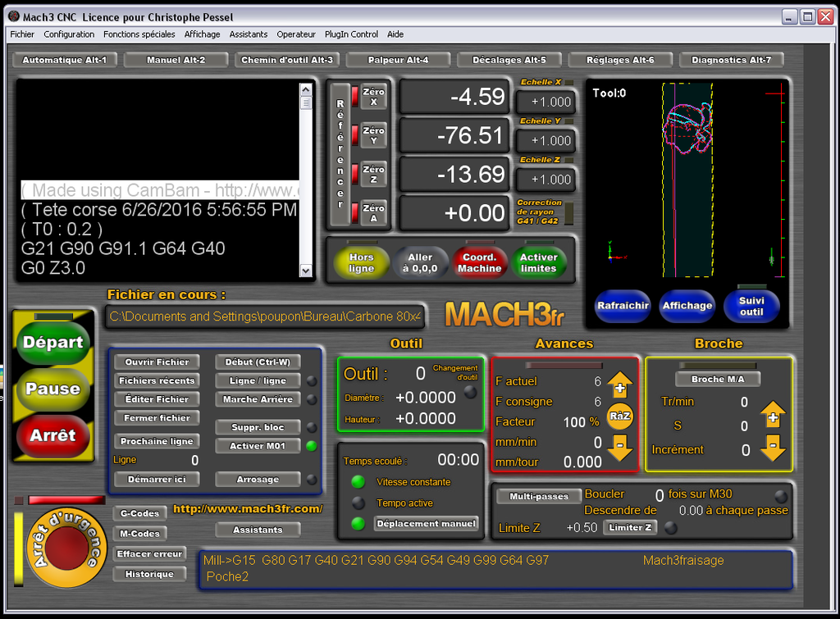Screen dimensions: 840x619
Task: Increase spindle speed with Broche plus arrow
Action: tap(773, 416)
